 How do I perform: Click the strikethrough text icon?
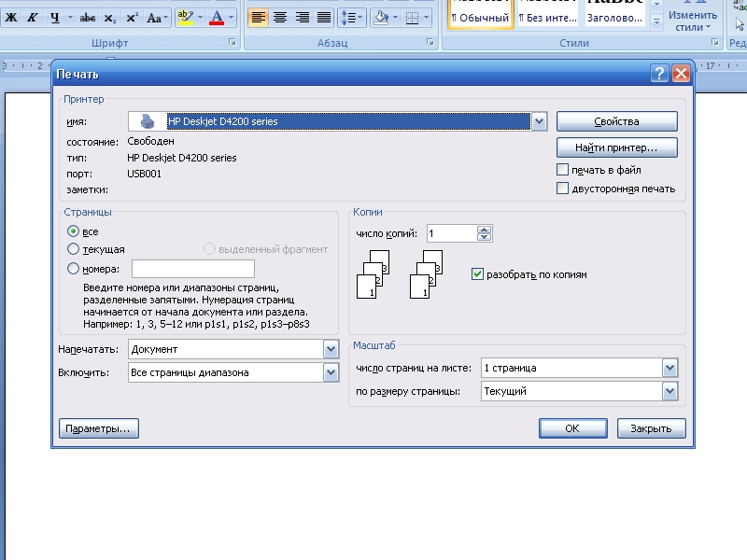88,18
